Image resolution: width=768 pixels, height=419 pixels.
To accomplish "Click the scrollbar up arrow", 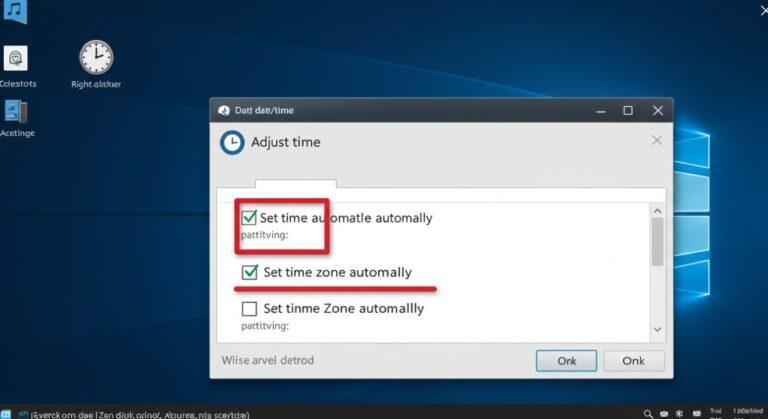I will point(657,211).
